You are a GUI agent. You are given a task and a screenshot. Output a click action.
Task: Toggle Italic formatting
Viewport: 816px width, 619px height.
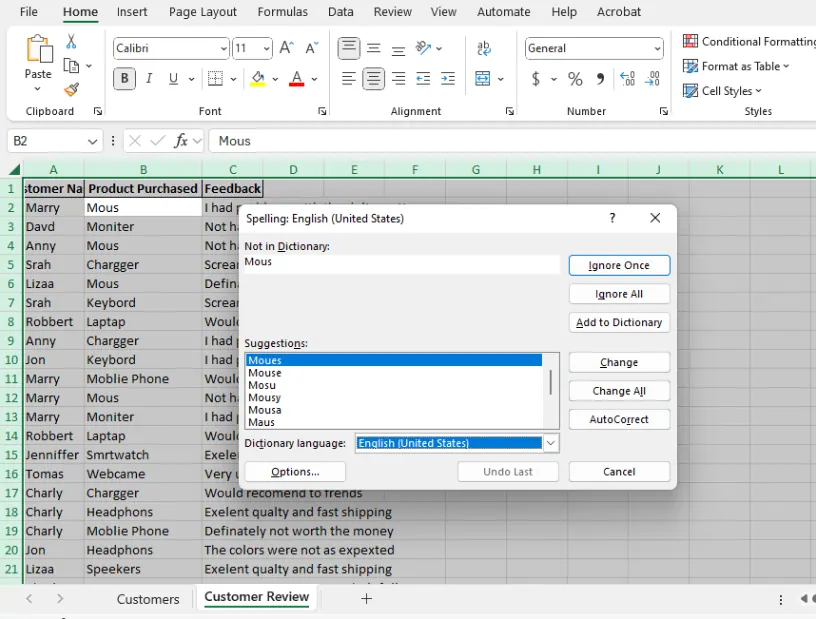click(149, 79)
